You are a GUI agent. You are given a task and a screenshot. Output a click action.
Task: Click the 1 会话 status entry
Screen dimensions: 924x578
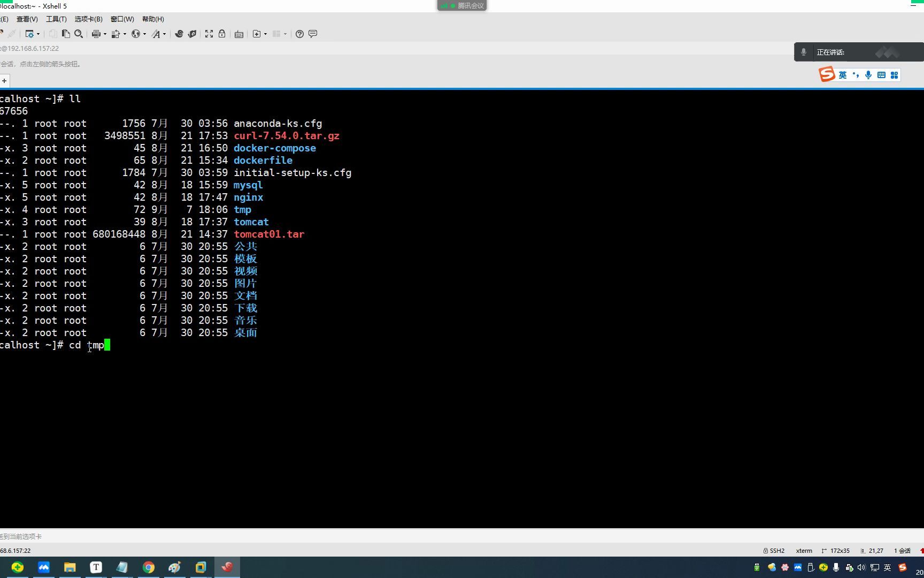coord(902,551)
